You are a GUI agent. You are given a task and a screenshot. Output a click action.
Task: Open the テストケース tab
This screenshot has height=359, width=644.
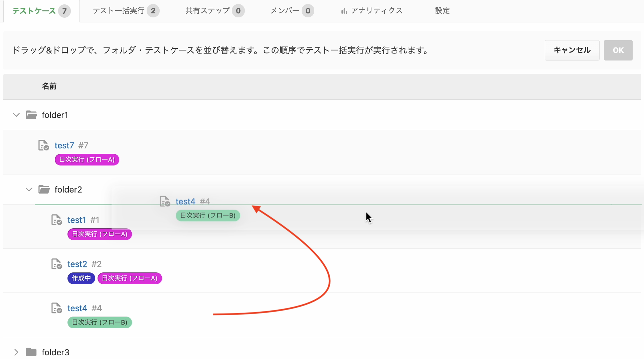41,11
